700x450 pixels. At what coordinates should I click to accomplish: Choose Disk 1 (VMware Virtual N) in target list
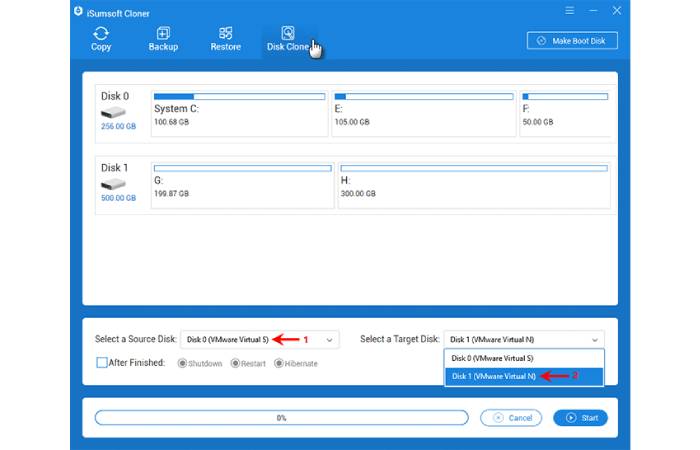tap(524, 376)
